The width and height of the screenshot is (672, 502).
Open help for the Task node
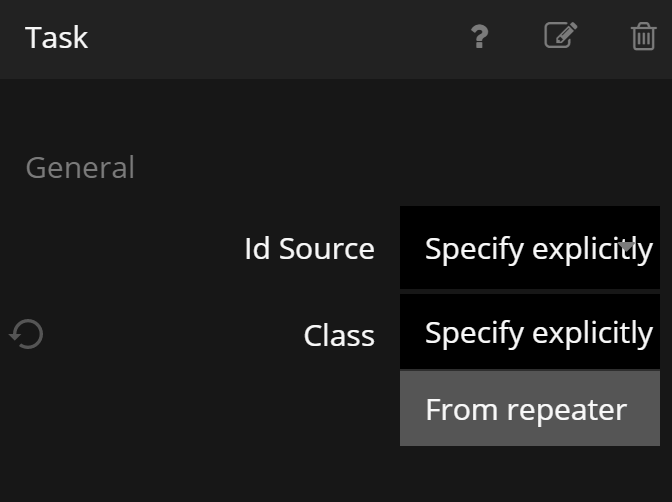[x=480, y=38]
